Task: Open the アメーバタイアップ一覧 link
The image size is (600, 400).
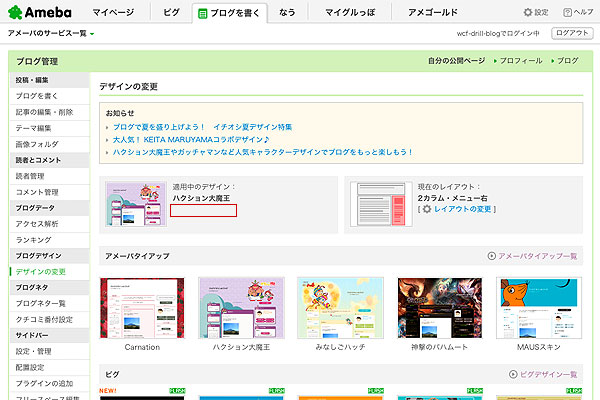Action: [x=537, y=256]
